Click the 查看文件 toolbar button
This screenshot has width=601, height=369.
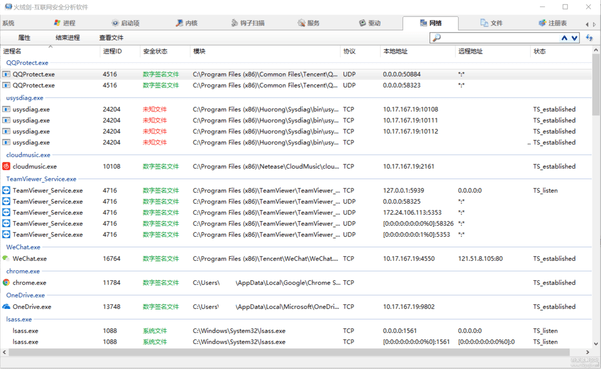(111, 38)
